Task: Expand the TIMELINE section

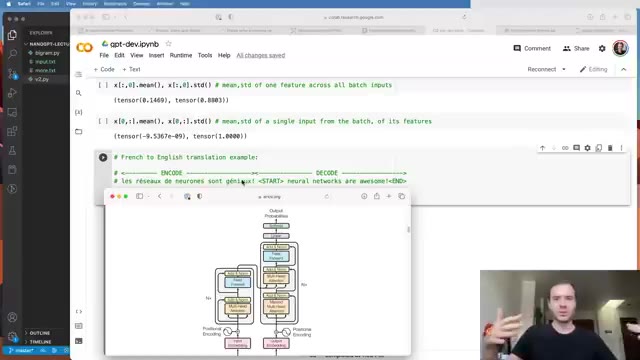Action: point(40,342)
